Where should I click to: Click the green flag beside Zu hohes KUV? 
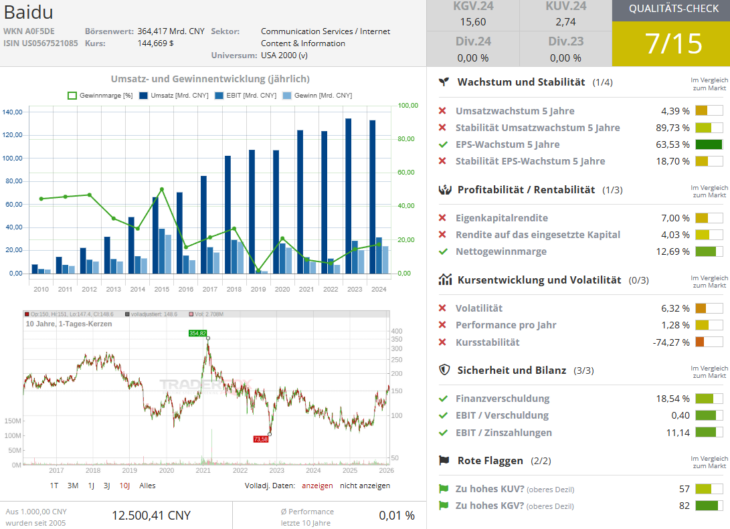pos(443,489)
